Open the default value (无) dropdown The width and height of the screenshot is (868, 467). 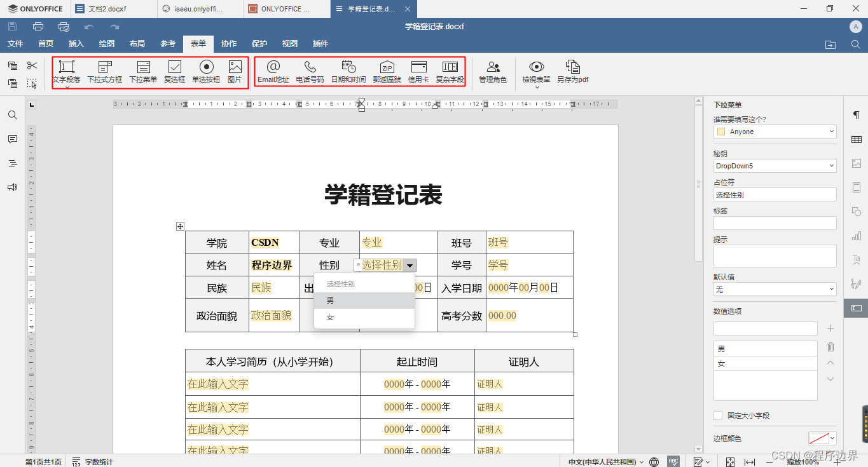[775, 289]
